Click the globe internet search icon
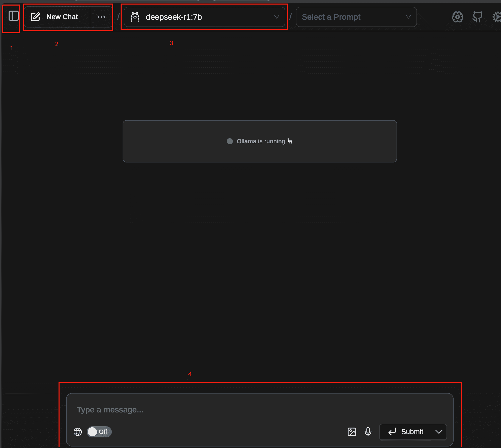 click(x=78, y=432)
